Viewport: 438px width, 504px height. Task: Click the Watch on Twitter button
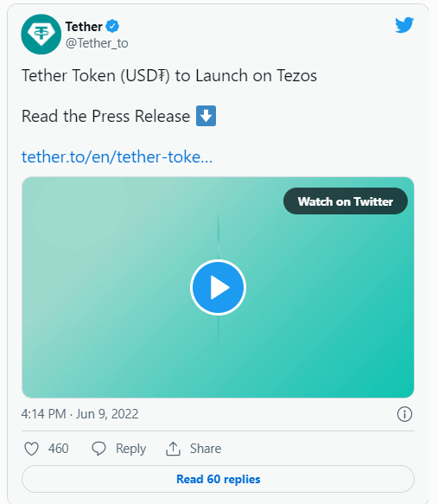[346, 201]
